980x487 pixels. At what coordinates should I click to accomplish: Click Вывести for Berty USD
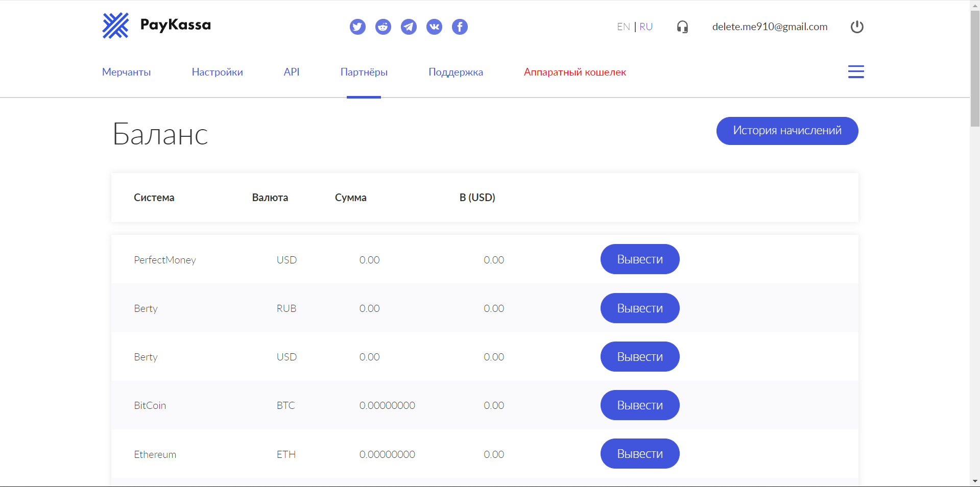[640, 357]
